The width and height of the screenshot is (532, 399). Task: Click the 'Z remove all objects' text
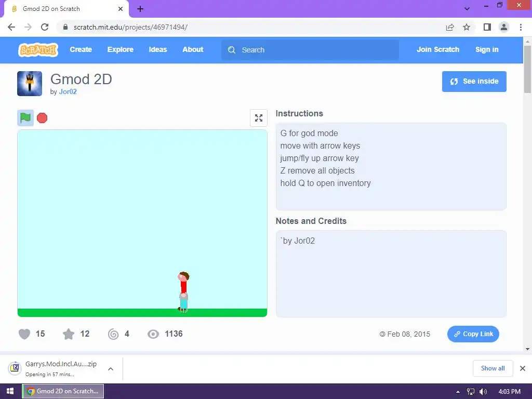[317, 170]
